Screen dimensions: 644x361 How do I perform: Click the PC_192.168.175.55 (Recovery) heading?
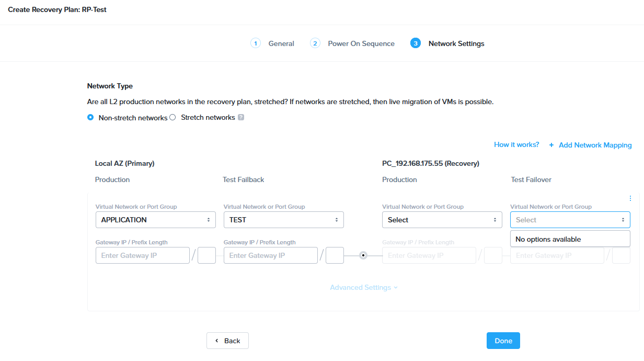(x=431, y=163)
